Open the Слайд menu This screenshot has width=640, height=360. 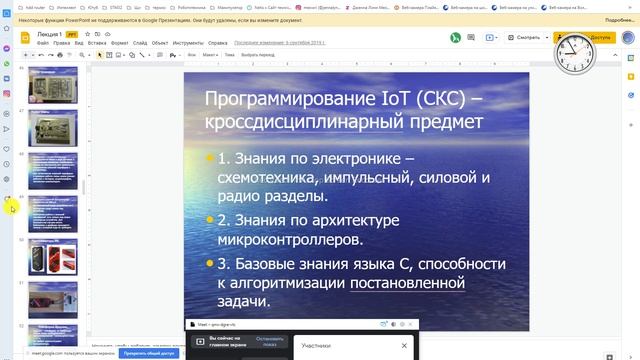(x=140, y=43)
